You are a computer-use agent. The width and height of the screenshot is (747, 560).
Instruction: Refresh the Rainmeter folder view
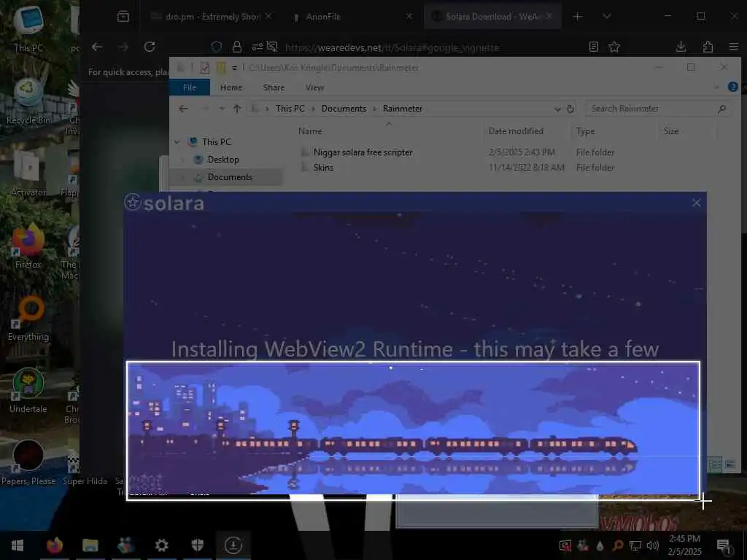click(x=570, y=109)
